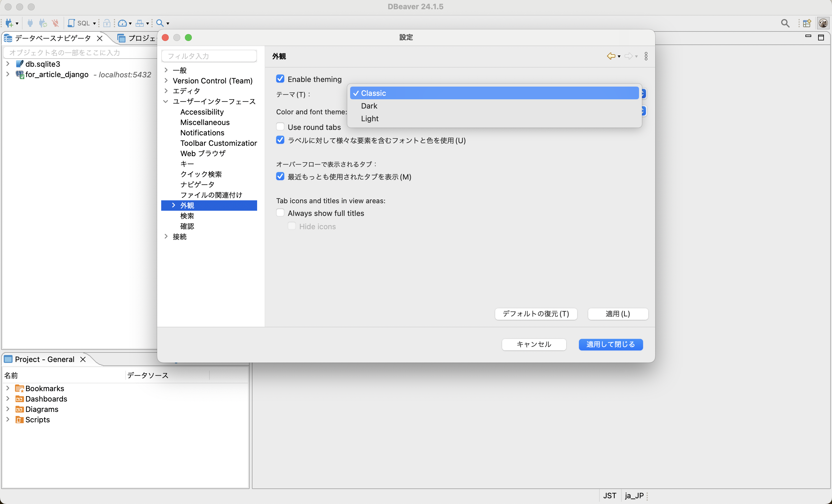Click the DBeaver beaver logo icon
Viewport: 832px width, 504px height.
pyautogui.click(x=823, y=23)
